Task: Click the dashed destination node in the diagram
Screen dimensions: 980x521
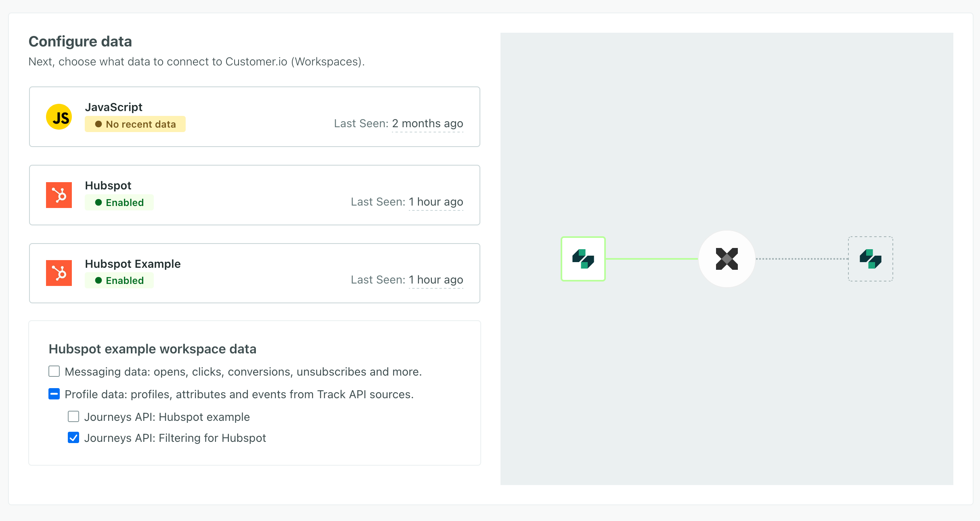Action: 871,259
